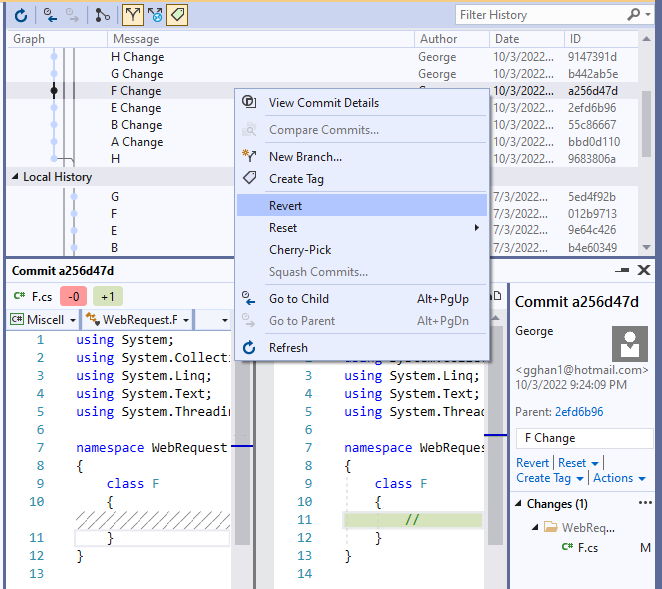
Task: Click the ellipsis icon beside Changes
Action: point(643,503)
